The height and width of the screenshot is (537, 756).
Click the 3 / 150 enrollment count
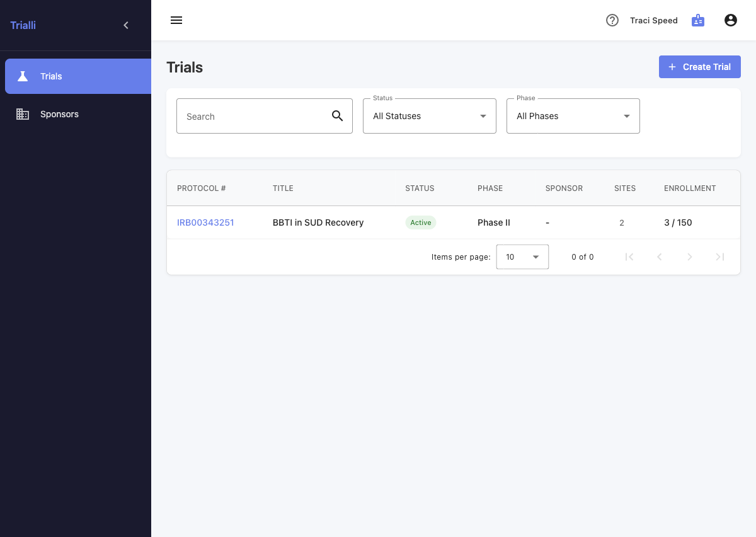click(x=678, y=222)
